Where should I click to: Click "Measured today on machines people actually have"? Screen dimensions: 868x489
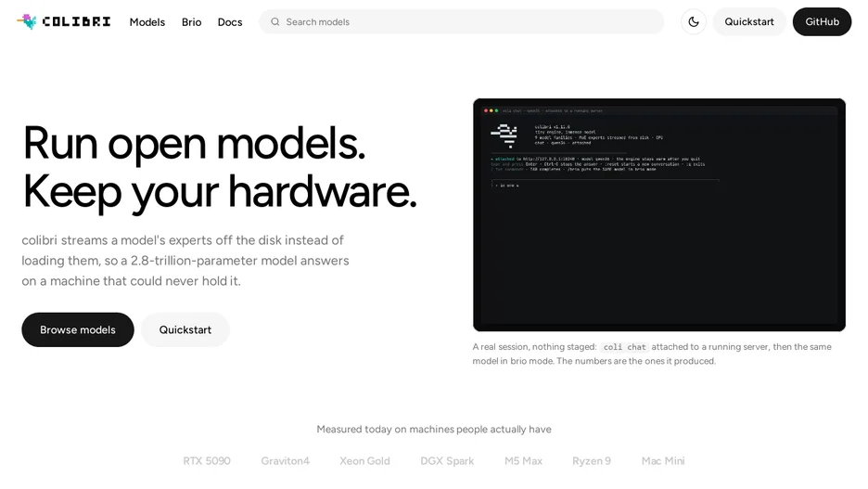click(433, 430)
